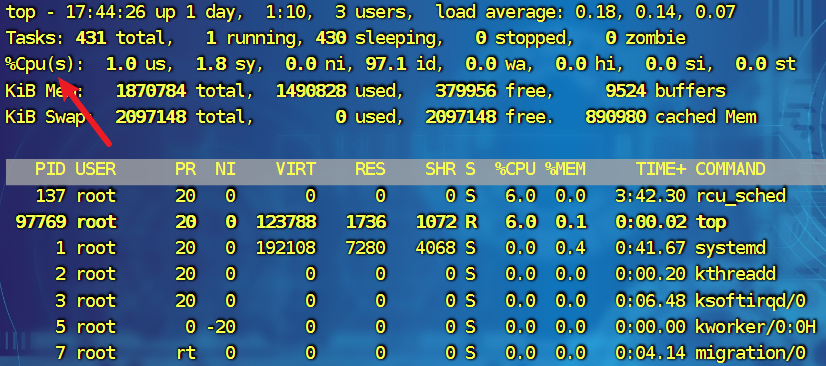Click the 890980 cached Mem value
This screenshot has height=366, width=826.
(x=616, y=116)
